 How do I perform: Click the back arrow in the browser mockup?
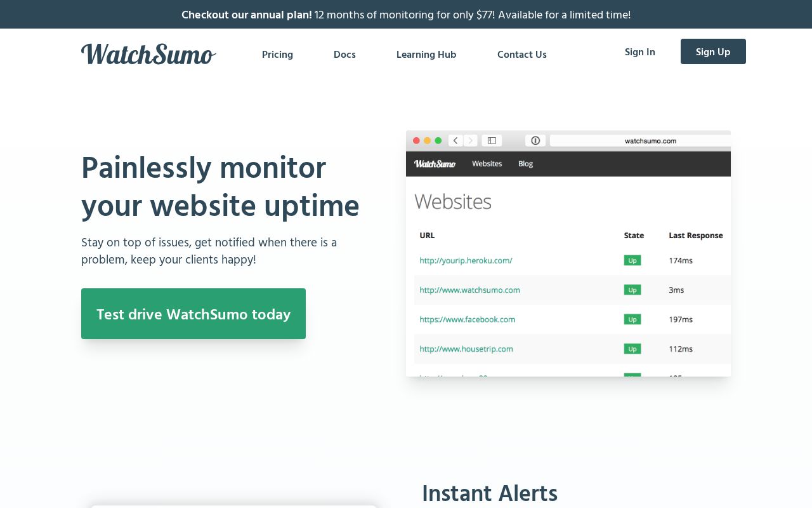[x=455, y=140]
